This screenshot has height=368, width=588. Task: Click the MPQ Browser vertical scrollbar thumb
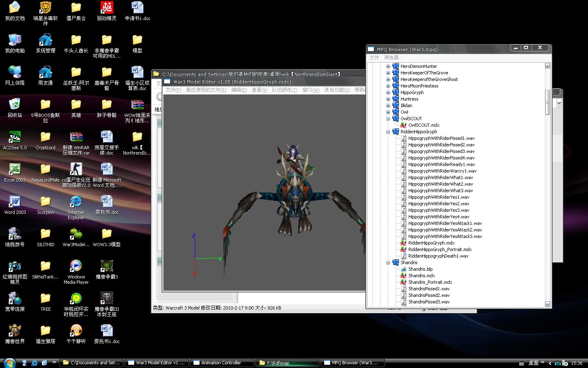click(x=548, y=102)
